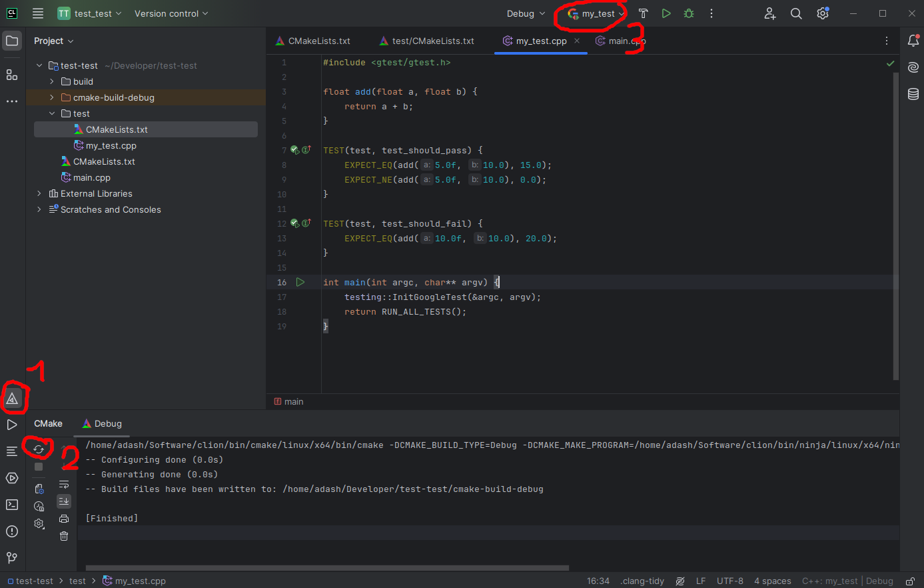
Task: Open the Structure tool window icon
Action: [12, 75]
